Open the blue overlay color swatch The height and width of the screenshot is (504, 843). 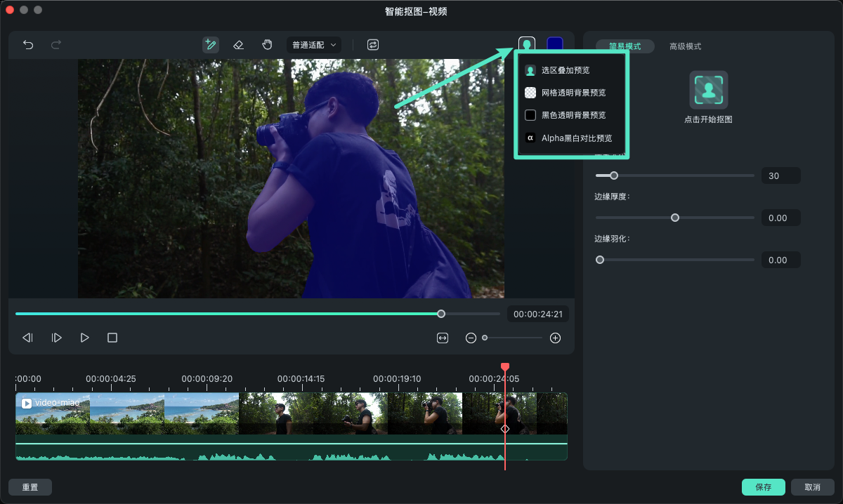(555, 44)
